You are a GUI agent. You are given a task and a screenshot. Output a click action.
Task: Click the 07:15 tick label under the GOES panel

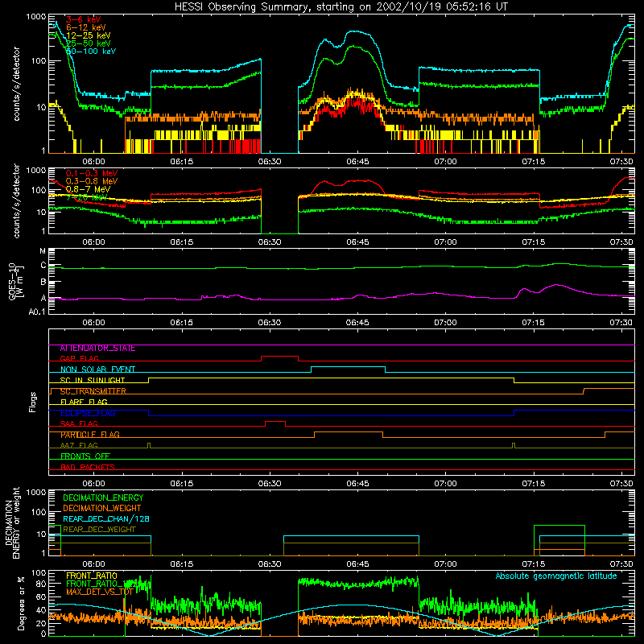pos(533,323)
